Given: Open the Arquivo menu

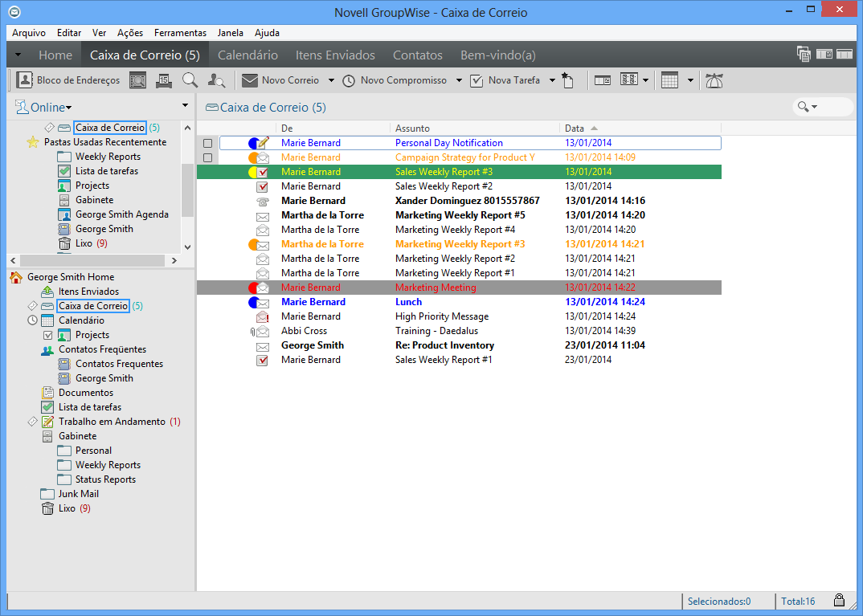Looking at the screenshot, I should pyautogui.click(x=29, y=32).
